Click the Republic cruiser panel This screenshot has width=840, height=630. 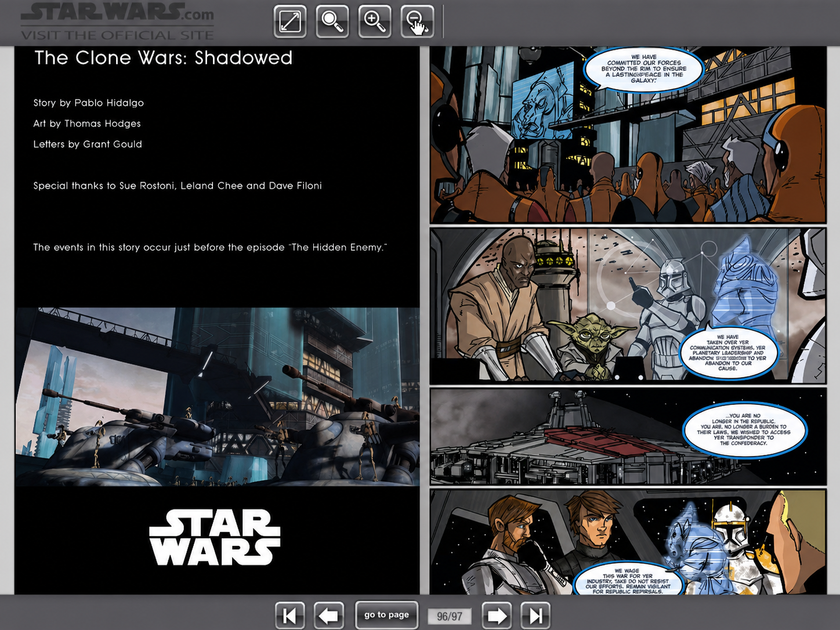[x=628, y=437]
